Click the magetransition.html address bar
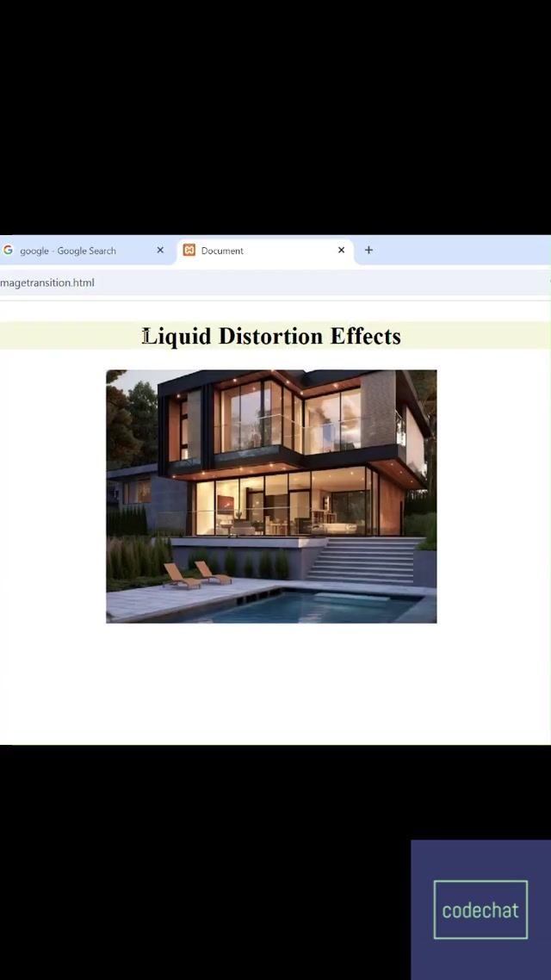The height and width of the screenshot is (980, 551). coord(172,282)
